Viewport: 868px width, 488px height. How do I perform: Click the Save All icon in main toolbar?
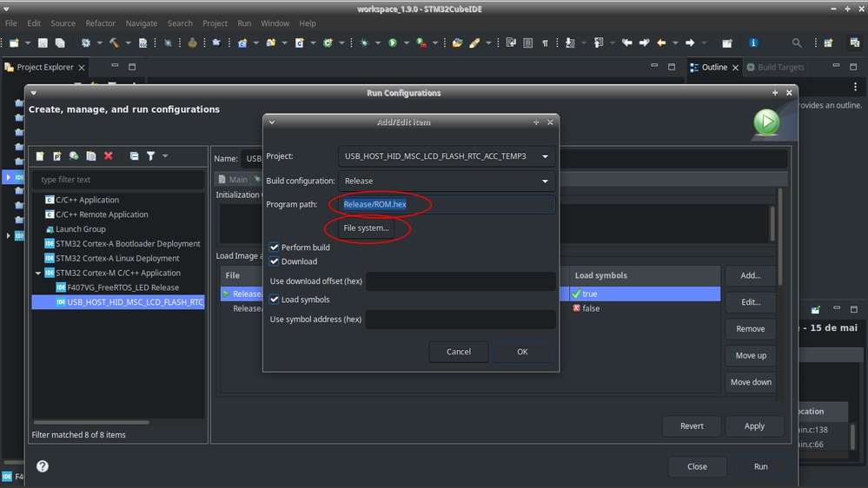coord(60,43)
